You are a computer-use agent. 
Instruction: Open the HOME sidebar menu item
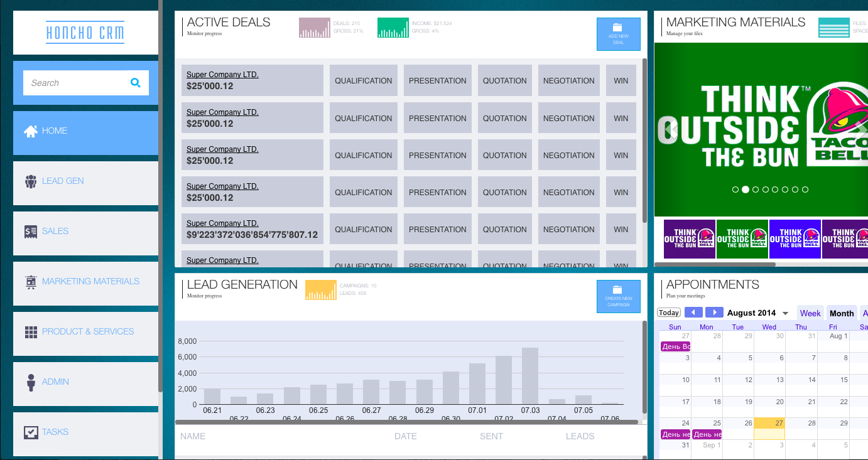pos(85,133)
